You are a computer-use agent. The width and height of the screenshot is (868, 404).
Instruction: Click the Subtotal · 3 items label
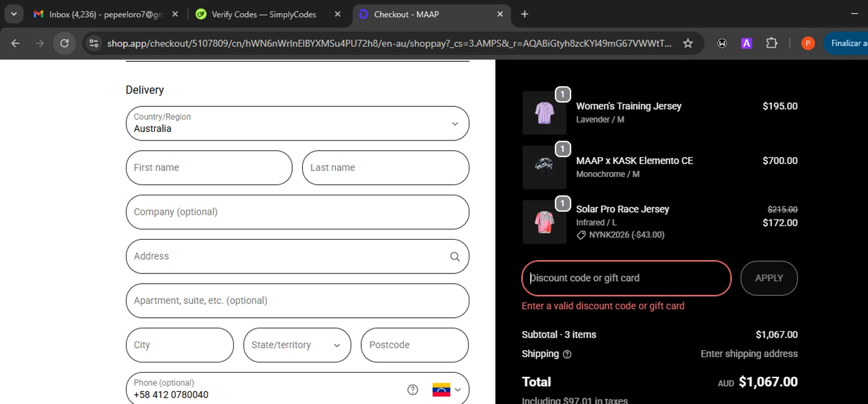(559, 335)
